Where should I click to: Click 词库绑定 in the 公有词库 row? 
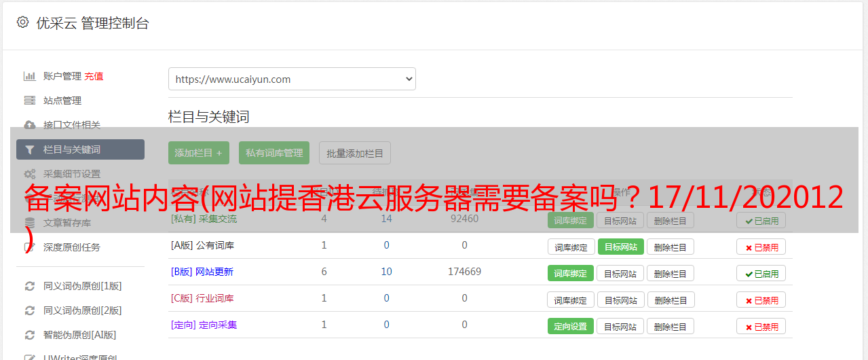[x=571, y=247]
